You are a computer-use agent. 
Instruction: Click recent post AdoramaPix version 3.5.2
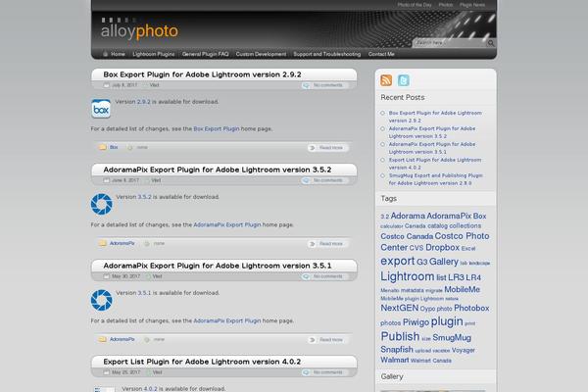[x=432, y=132]
